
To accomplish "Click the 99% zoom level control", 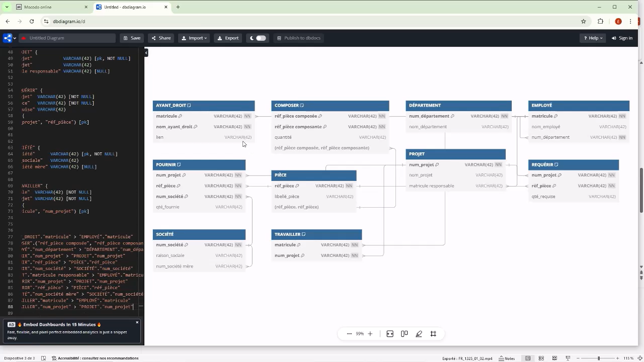I will 359,333.
